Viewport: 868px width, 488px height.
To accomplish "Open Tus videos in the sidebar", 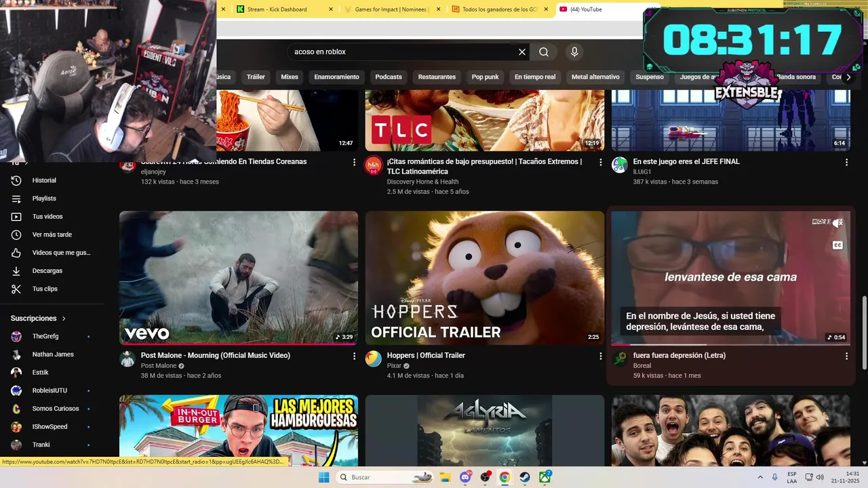I will pos(47,217).
